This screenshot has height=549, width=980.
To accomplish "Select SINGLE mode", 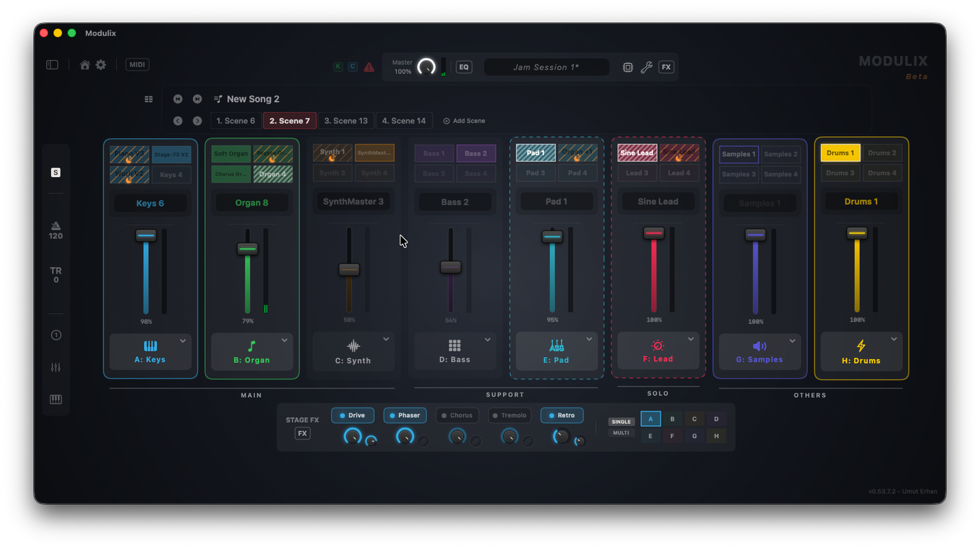I will (621, 422).
